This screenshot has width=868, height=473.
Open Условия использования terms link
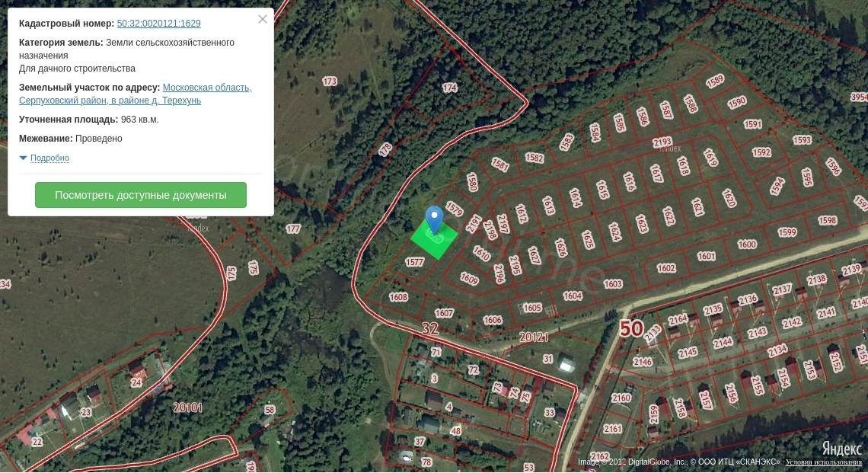tap(824, 462)
